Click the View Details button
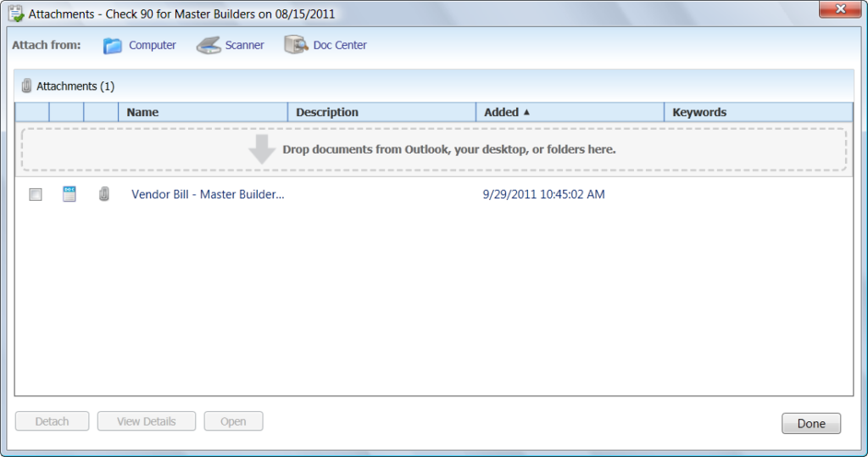The image size is (868, 457). [147, 421]
